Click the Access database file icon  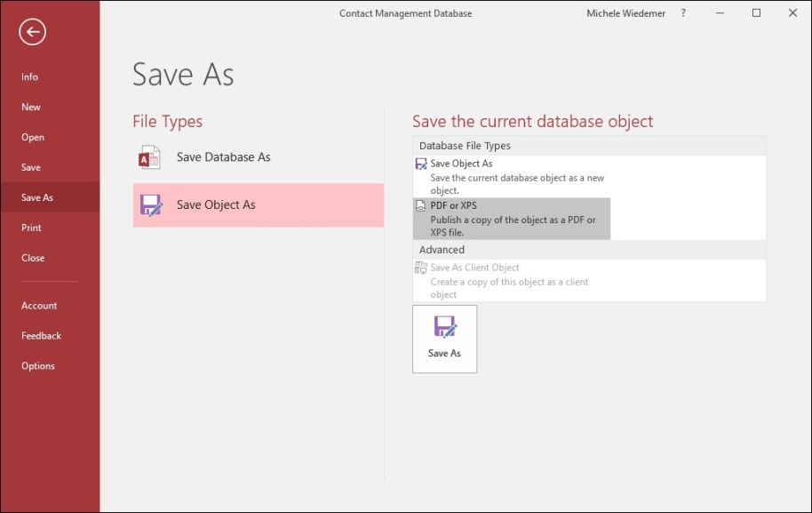coord(149,157)
